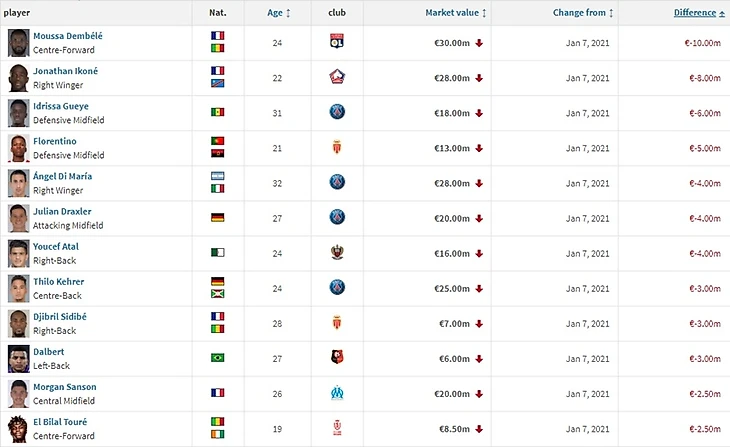Click Rennes club crest in Dalbert row
This screenshot has height=447, width=730.
pos(337,358)
